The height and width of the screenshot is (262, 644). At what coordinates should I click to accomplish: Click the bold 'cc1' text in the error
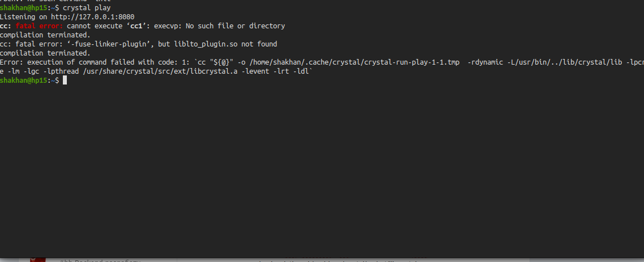coord(136,26)
